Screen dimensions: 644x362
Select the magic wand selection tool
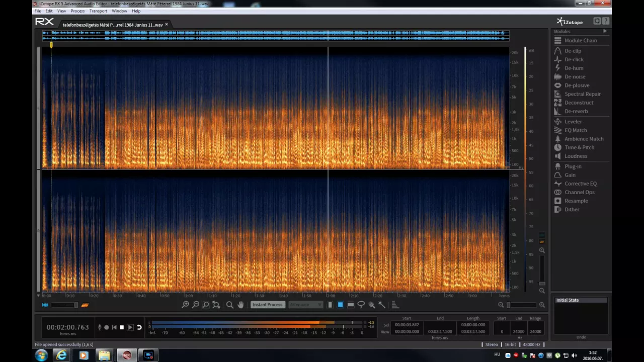(381, 305)
